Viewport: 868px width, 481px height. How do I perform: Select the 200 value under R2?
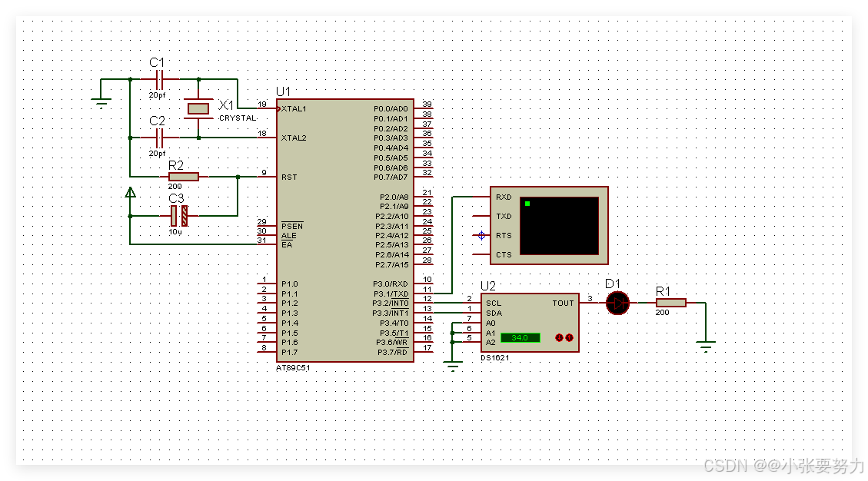tap(175, 187)
